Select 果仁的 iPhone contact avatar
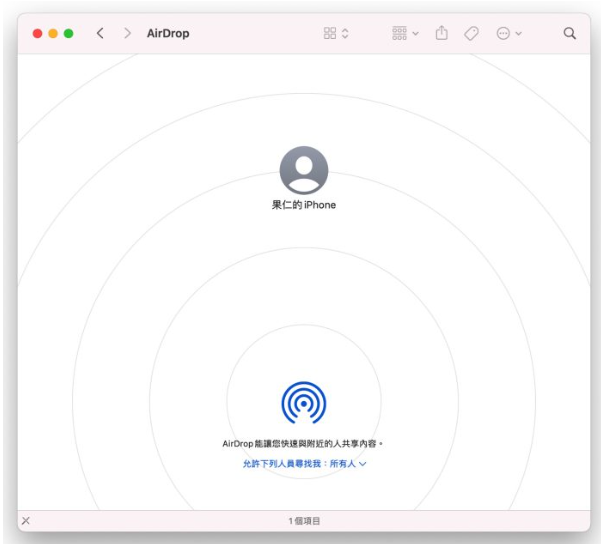Image resolution: width=601 pixels, height=544 pixels. 304,170
